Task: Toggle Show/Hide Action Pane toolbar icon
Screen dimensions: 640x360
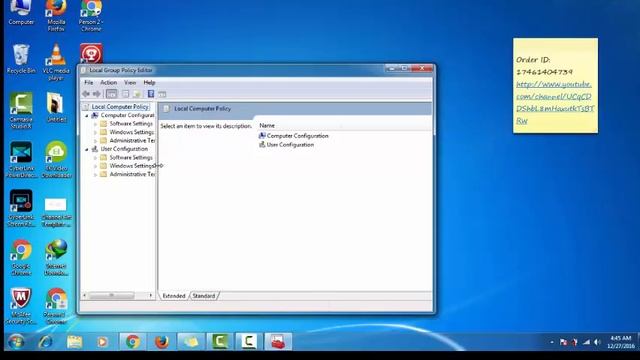Action: [x=162, y=94]
